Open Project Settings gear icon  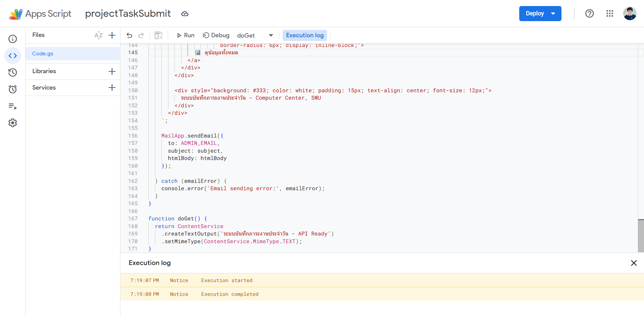click(x=13, y=123)
